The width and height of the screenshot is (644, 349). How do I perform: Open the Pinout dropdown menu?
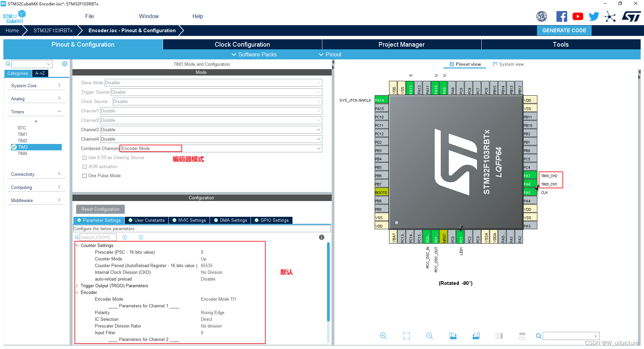[330, 54]
